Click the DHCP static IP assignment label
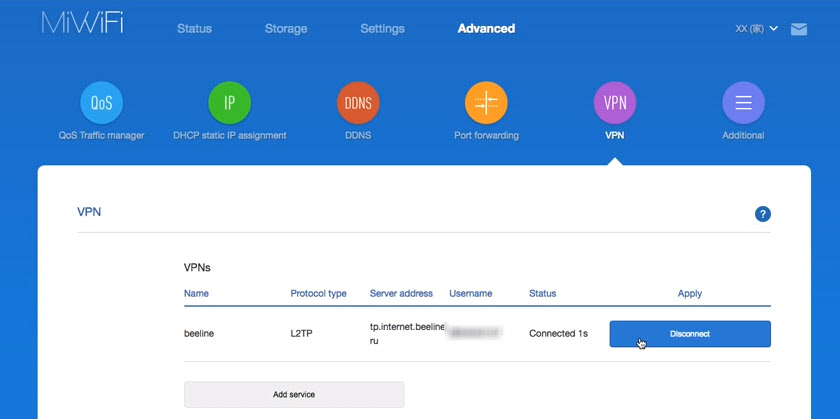Image resolution: width=840 pixels, height=419 pixels. (229, 135)
